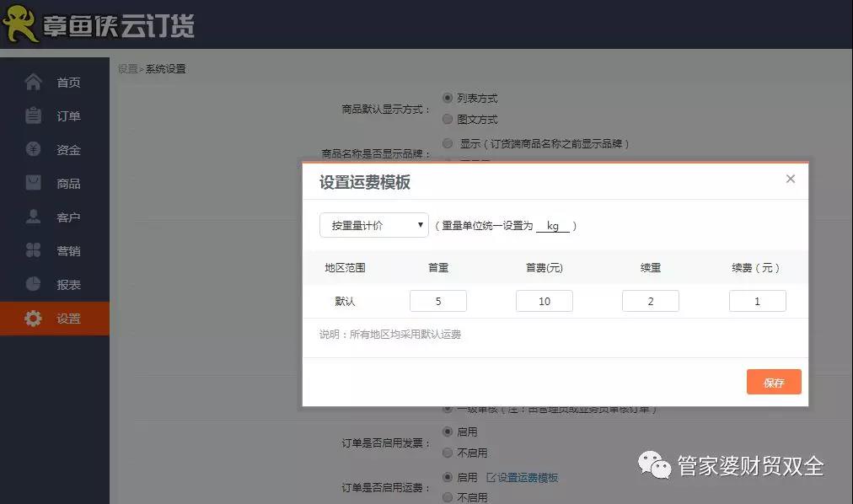The height and width of the screenshot is (504, 853).
Task: Close the 设置运费模板 dialog
Action: pos(791,179)
